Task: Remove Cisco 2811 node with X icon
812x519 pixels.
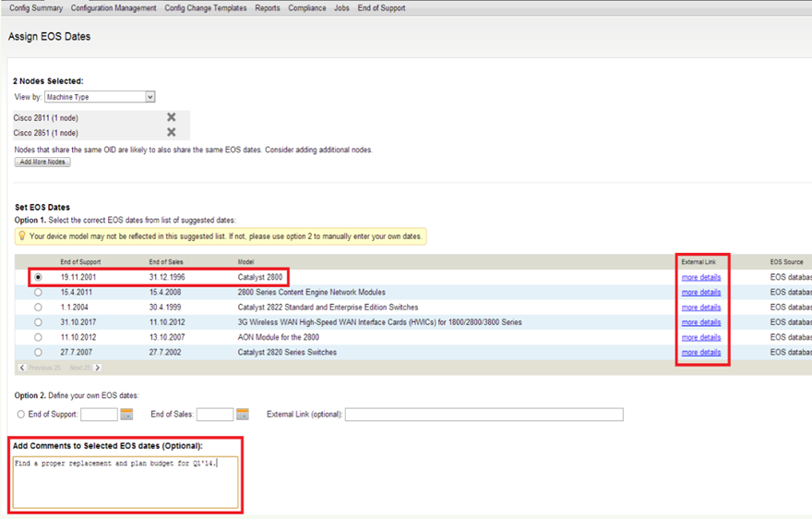Action: point(172,117)
